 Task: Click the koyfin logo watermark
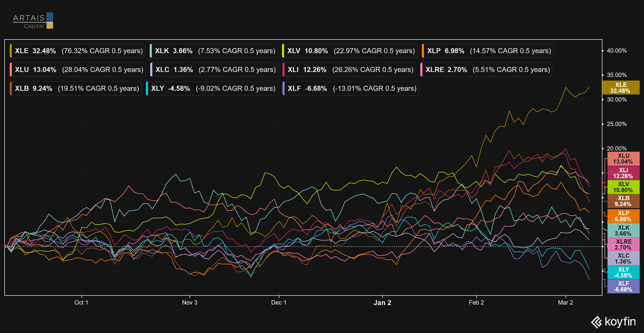point(613,322)
